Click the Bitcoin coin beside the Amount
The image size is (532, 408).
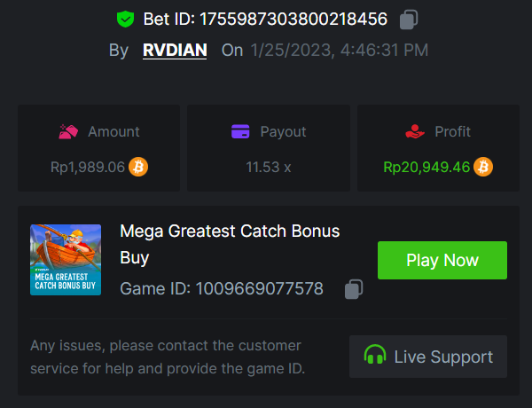137,166
